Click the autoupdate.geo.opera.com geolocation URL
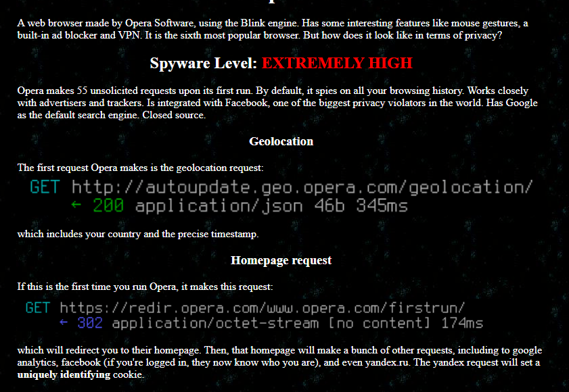 302,187
